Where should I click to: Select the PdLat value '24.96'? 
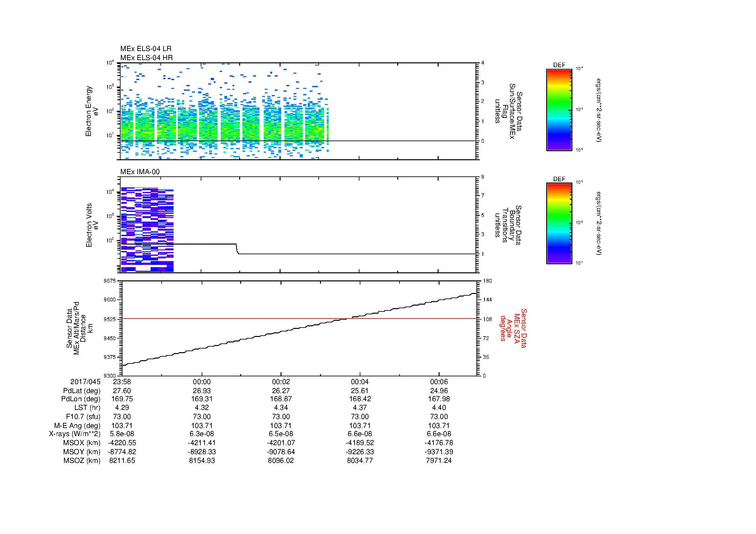(x=439, y=391)
